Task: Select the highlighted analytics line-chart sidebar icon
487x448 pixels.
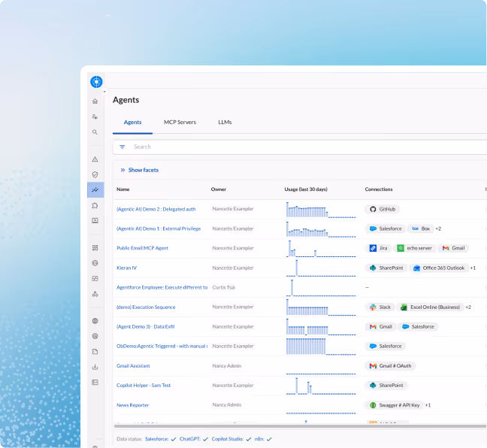Action: pos(95,189)
